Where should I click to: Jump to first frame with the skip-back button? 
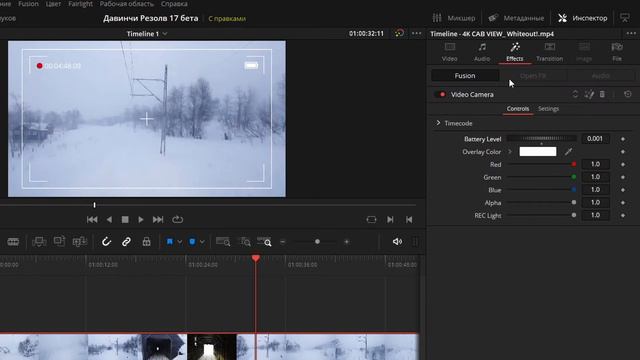coord(92,220)
